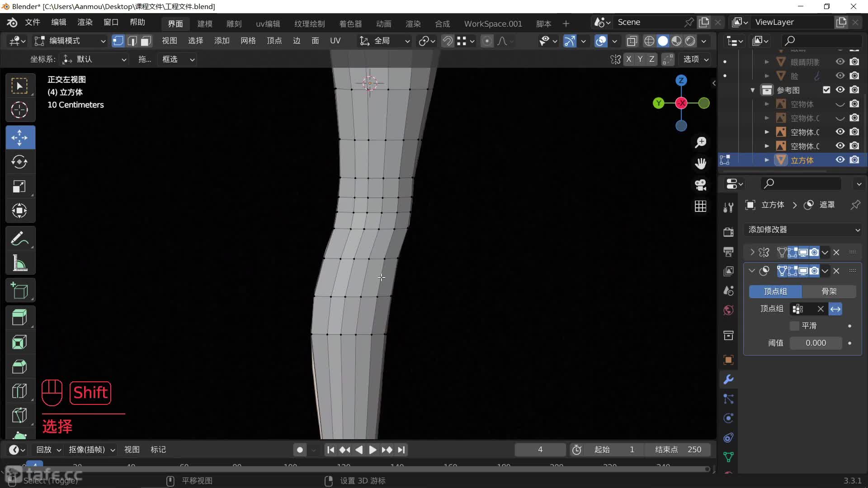The image size is (868, 488).
Task: Toggle snapping magnet
Action: (447, 41)
